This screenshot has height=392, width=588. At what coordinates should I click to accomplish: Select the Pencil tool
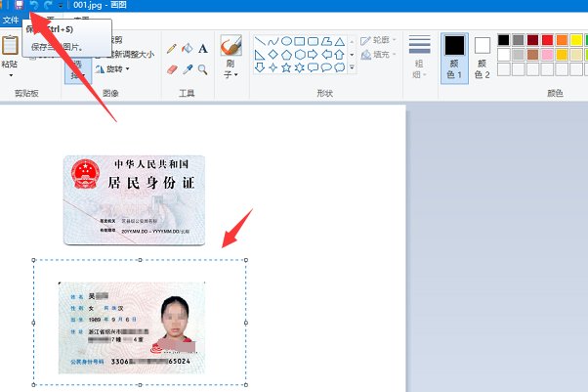[x=171, y=49]
